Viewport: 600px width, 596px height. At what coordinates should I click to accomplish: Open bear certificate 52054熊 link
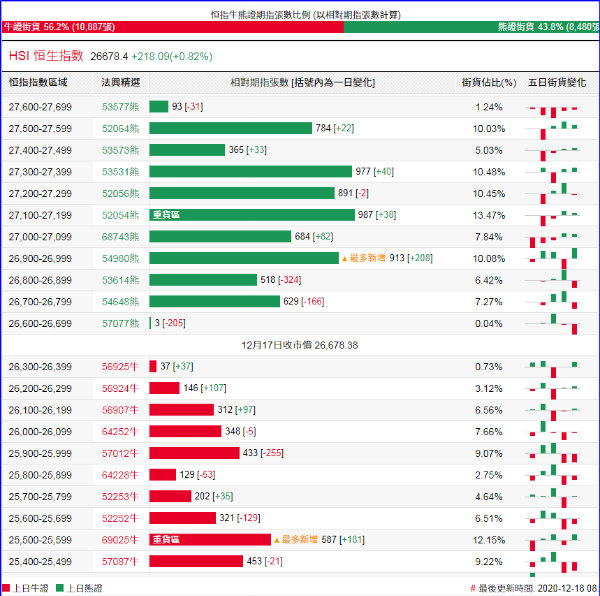120,215
